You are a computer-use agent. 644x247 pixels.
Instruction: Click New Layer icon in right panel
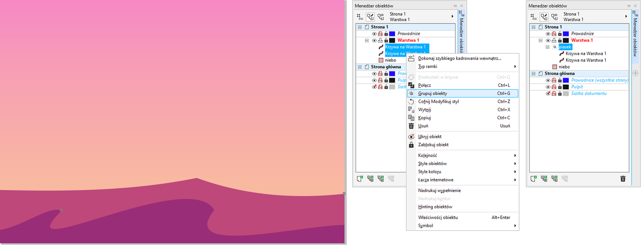[533, 179]
